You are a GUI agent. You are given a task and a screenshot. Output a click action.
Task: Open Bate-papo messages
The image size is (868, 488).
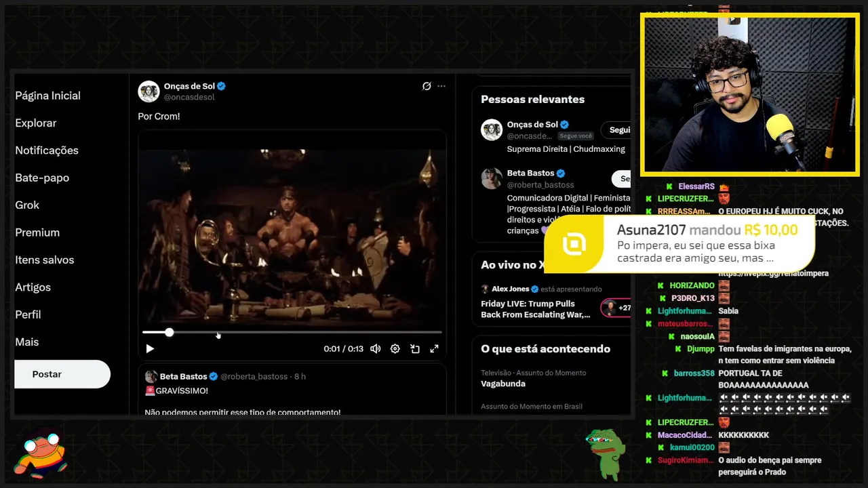42,178
